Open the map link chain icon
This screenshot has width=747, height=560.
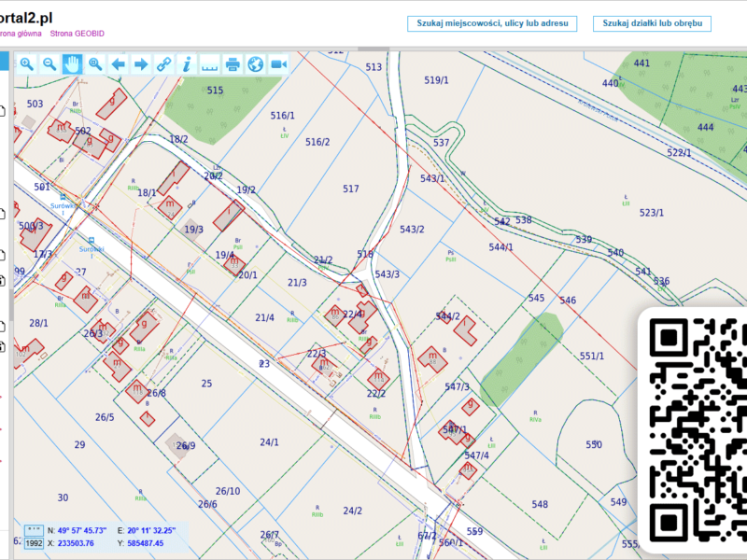tap(164, 63)
